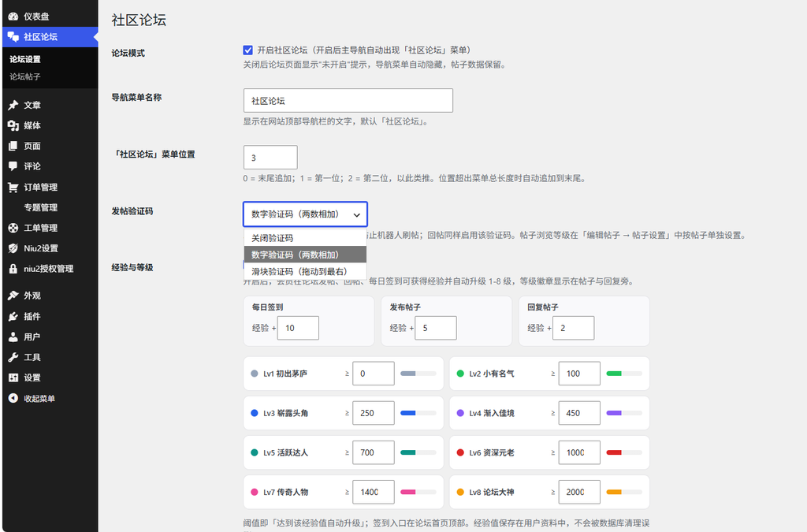Click the 每日签到 experience field
This screenshot has height=532, width=807.
298,328
